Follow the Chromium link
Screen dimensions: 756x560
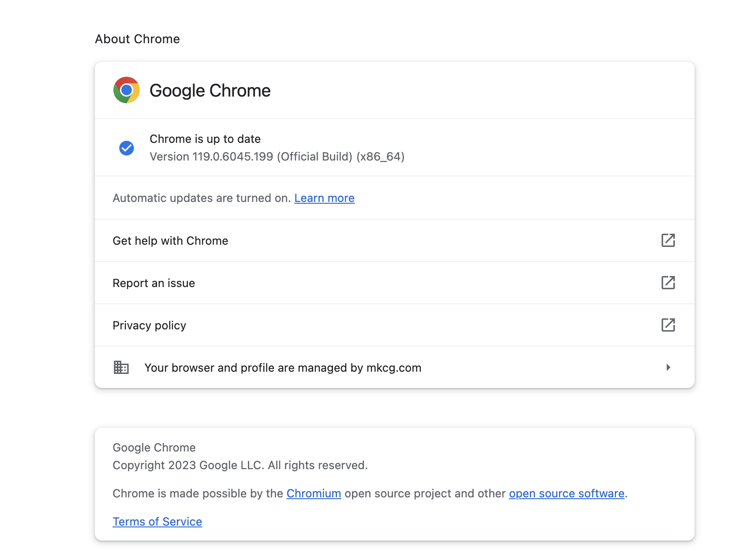314,493
